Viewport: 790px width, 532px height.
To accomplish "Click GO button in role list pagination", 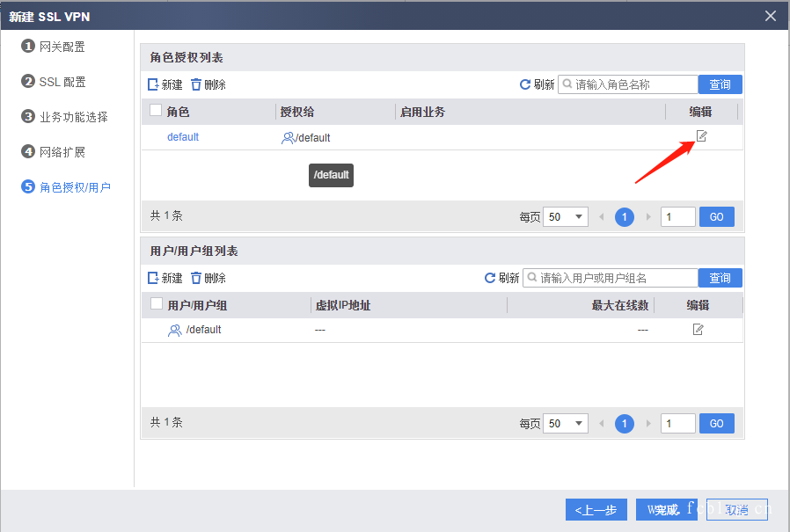I will (716, 217).
